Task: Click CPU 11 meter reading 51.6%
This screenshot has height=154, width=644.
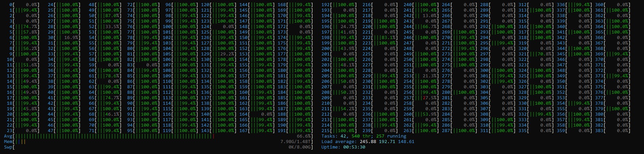Action: (23, 65)
